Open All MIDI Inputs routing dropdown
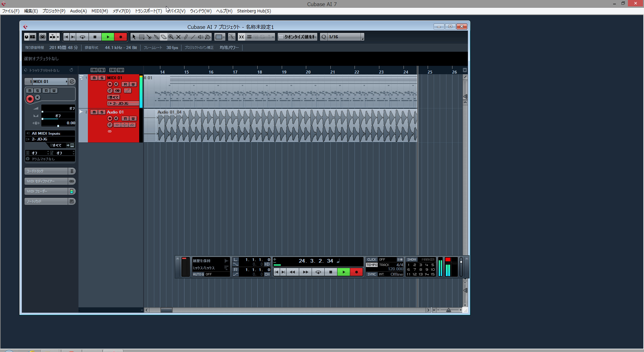Viewport: 644px width, 352px height. pyautogui.click(x=50, y=133)
